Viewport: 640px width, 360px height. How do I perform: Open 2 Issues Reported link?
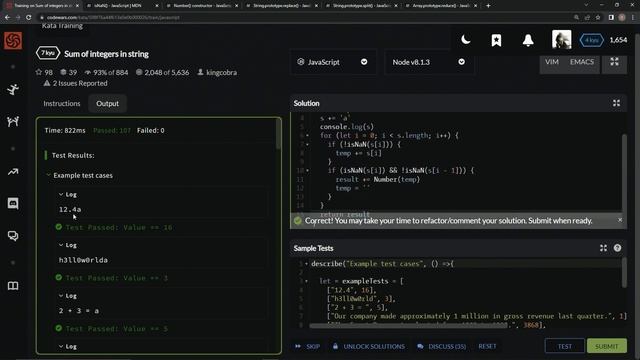[x=76, y=83]
